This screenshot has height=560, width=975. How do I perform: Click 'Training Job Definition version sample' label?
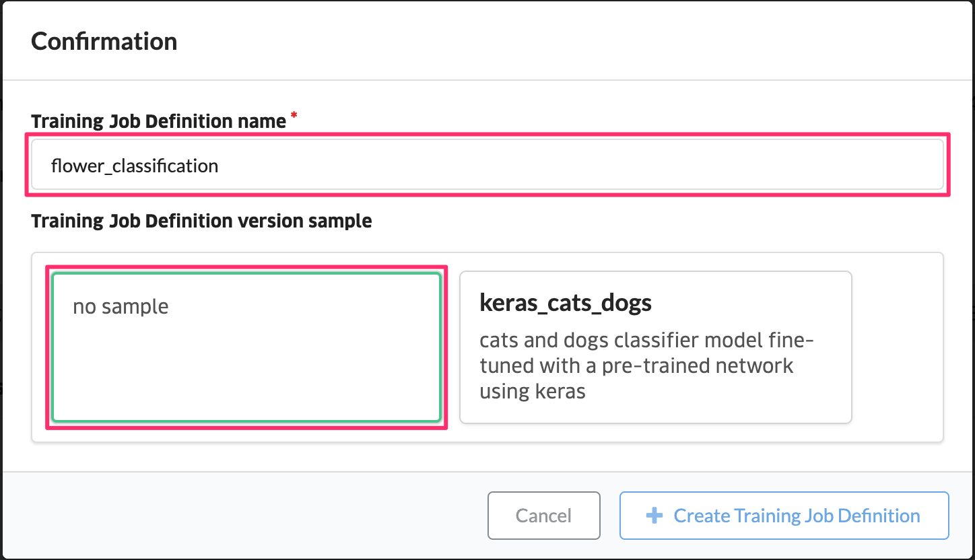[x=201, y=221]
